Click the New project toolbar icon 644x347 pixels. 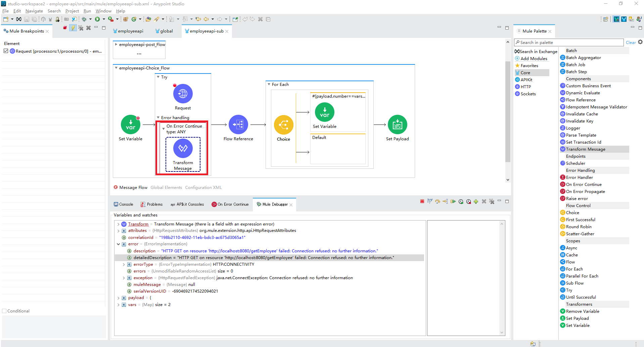(6, 19)
